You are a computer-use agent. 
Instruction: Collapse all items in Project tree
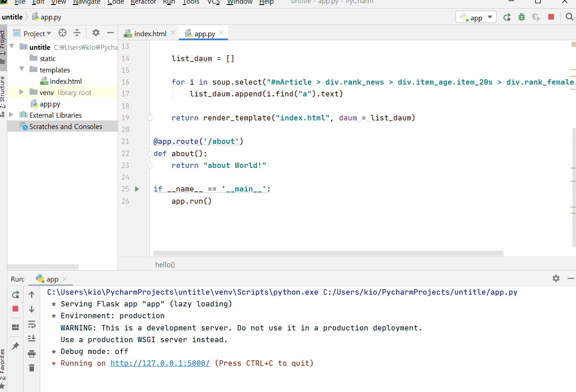(77, 33)
